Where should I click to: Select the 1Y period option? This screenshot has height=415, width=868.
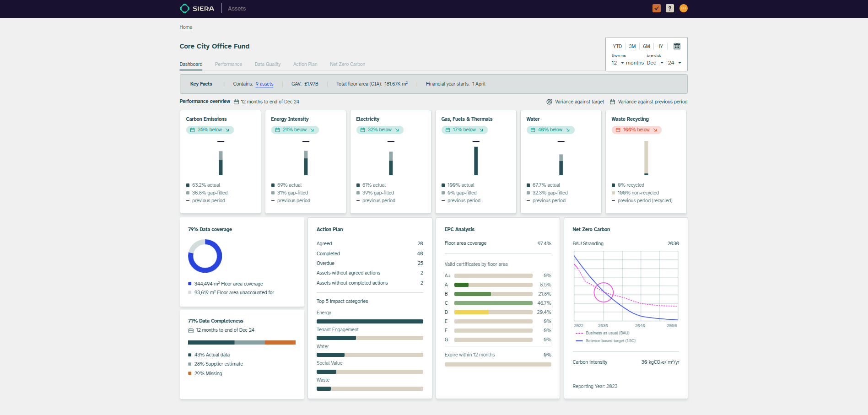[x=660, y=46]
